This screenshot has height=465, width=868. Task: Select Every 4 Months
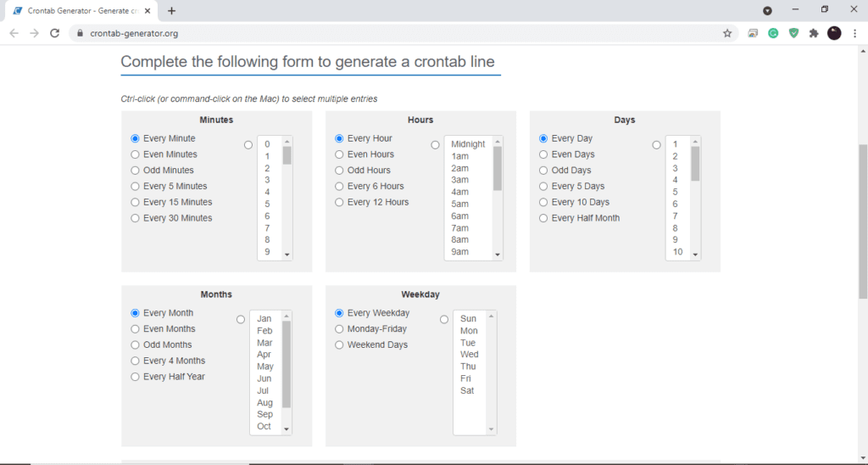135,361
